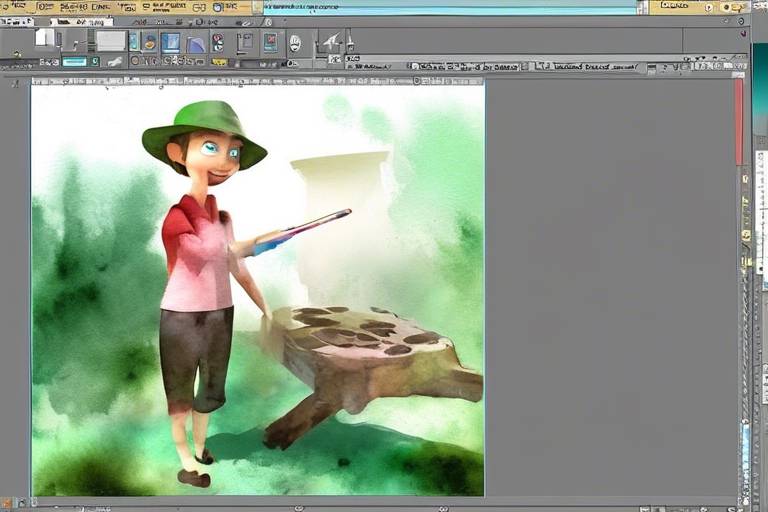The height and width of the screenshot is (512, 768).
Task: Click the cyan highlighted title bar at the top
Action: tap(449, 8)
